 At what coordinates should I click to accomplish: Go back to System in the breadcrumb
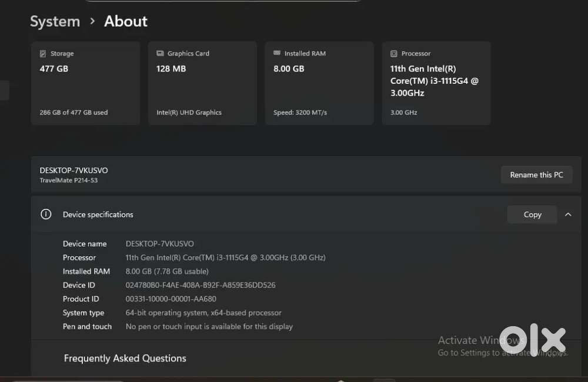point(55,22)
